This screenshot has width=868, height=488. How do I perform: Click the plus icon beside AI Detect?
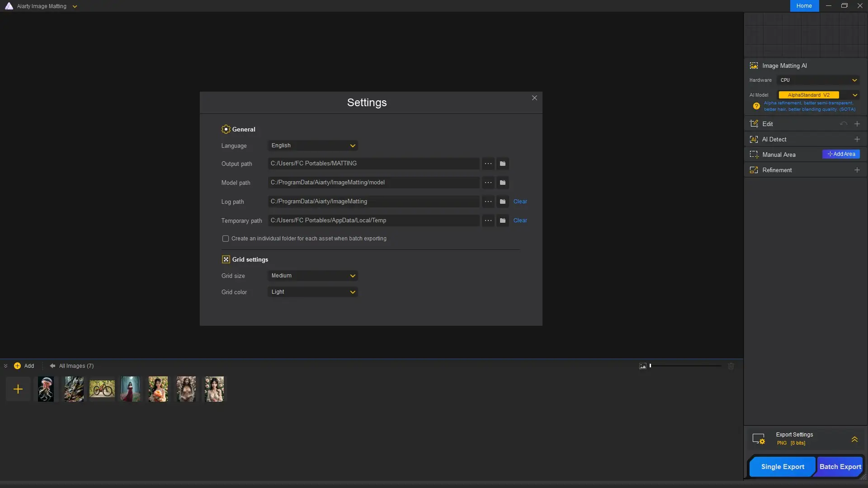(x=857, y=139)
